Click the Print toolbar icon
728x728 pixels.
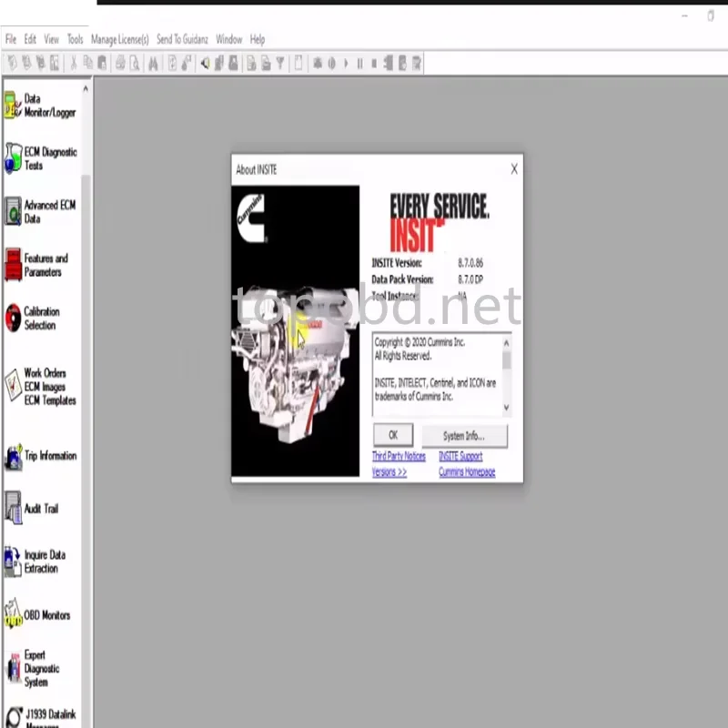click(120, 63)
